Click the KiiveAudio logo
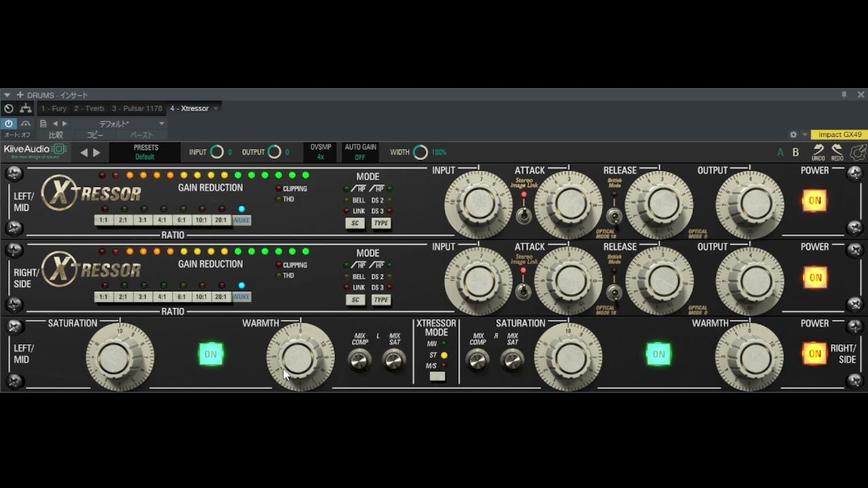The width and height of the screenshot is (868, 488). (35, 151)
